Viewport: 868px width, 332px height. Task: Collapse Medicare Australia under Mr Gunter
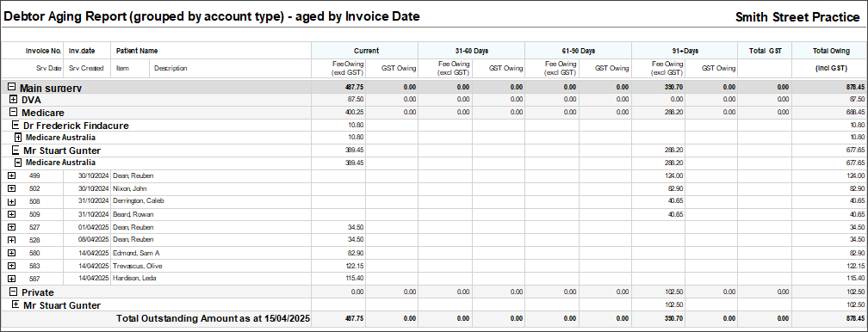[x=18, y=163]
